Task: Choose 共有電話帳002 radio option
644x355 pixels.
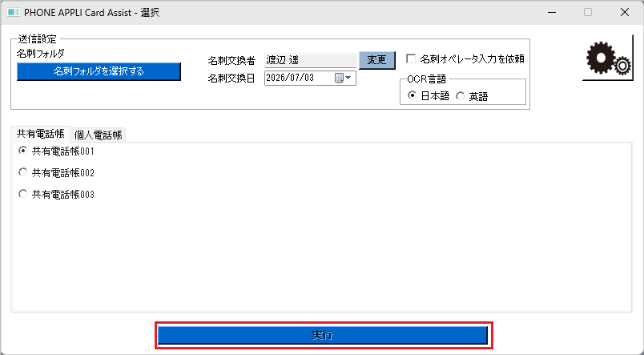Action: [23, 172]
